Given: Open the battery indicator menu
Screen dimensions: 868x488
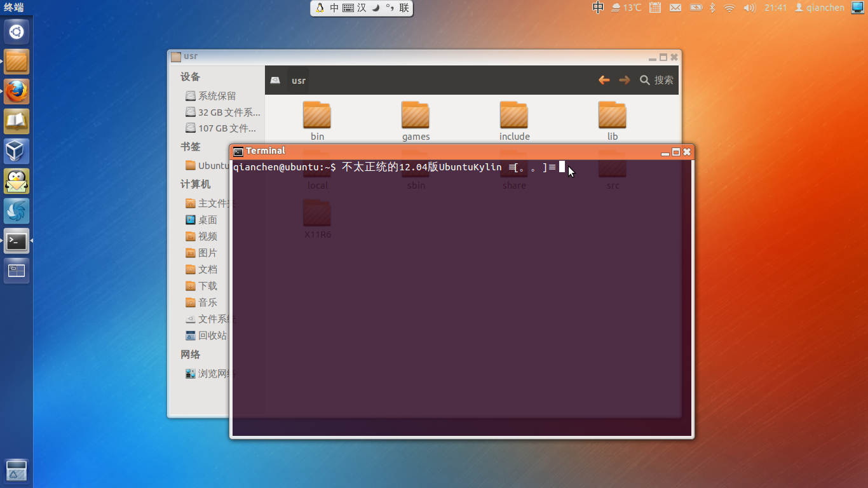Looking at the screenshot, I should click(x=696, y=8).
